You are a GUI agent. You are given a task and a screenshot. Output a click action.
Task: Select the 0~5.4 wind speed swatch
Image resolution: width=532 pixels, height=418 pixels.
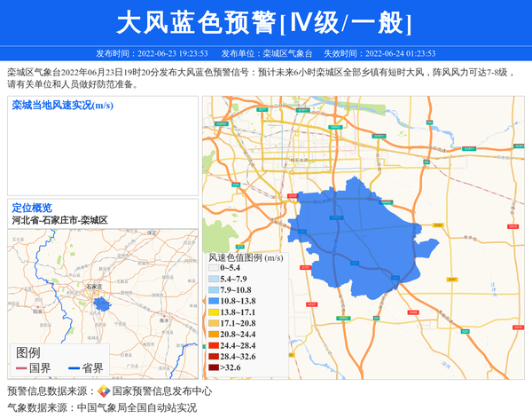click(x=213, y=268)
